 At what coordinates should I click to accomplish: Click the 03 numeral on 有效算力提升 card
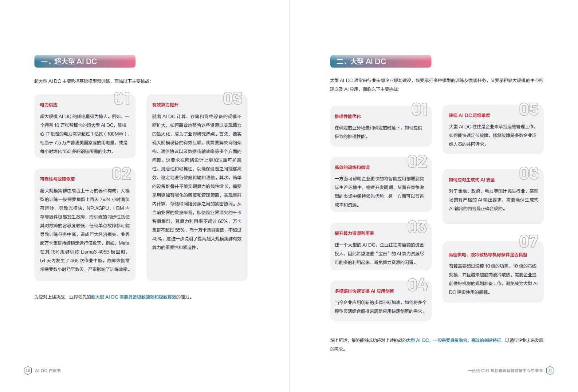click(233, 99)
